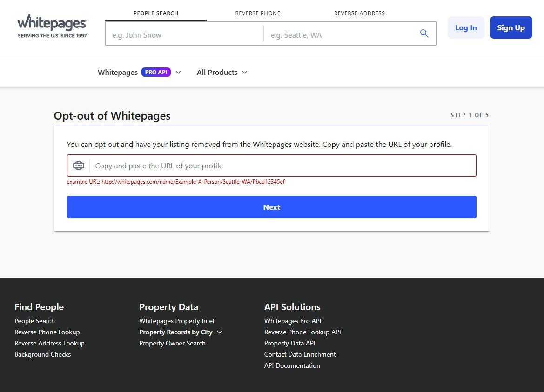Click the Find People footer heading
The image size is (544, 392).
[x=39, y=307]
